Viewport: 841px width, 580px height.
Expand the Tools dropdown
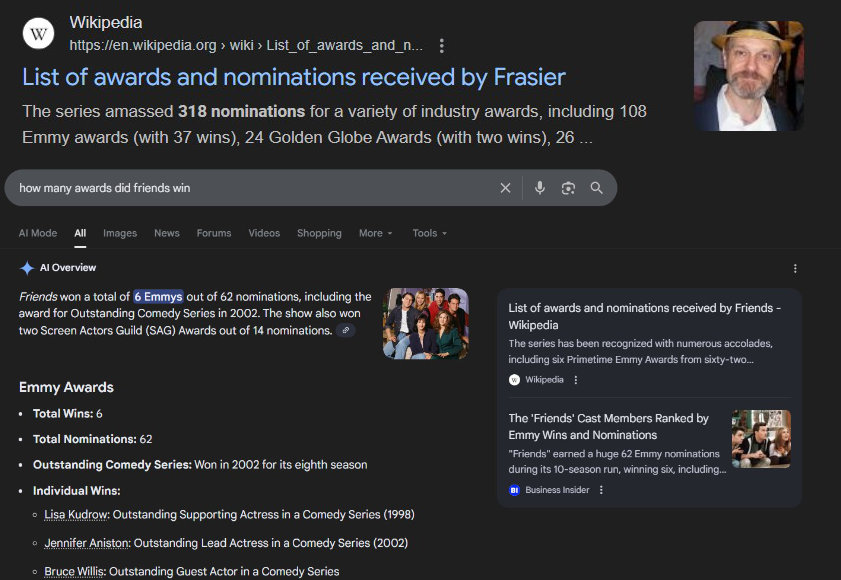click(430, 233)
